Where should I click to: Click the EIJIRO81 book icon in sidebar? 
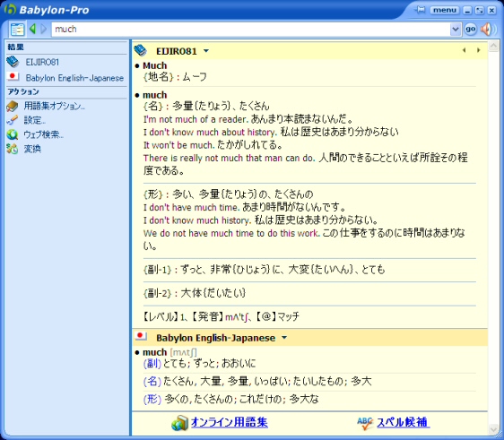(x=13, y=62)
